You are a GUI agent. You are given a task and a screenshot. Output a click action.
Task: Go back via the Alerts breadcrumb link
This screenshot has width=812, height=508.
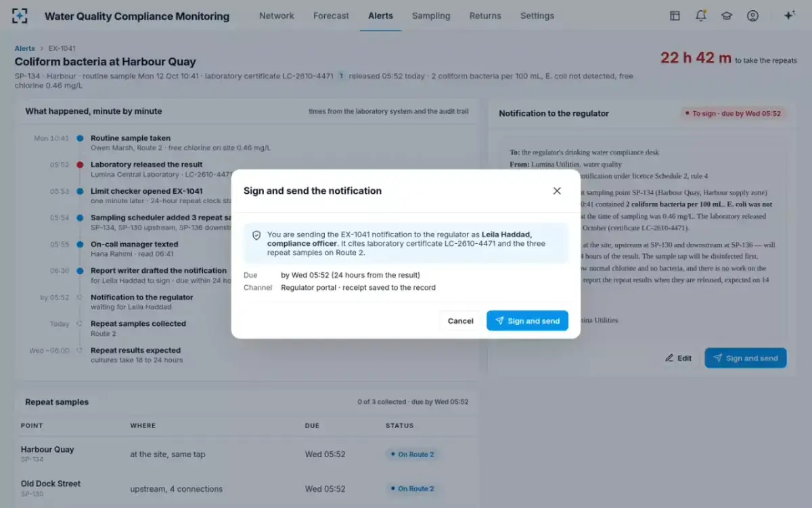(x=25, y=49)
